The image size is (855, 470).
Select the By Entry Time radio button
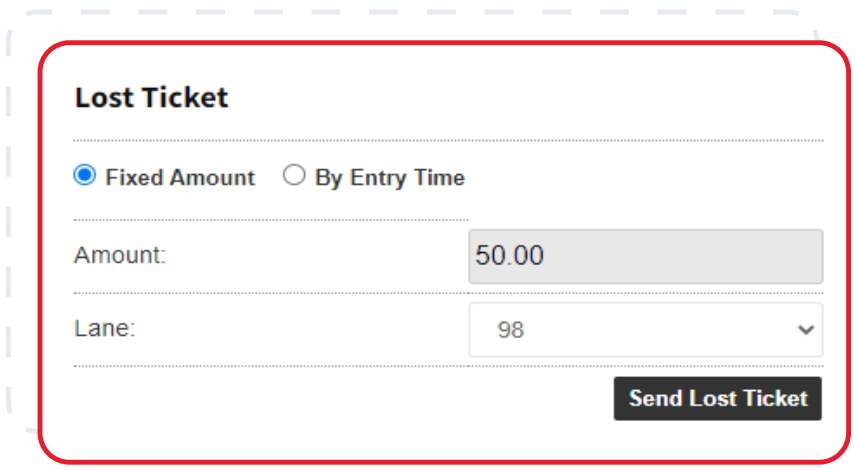[294, 176]
